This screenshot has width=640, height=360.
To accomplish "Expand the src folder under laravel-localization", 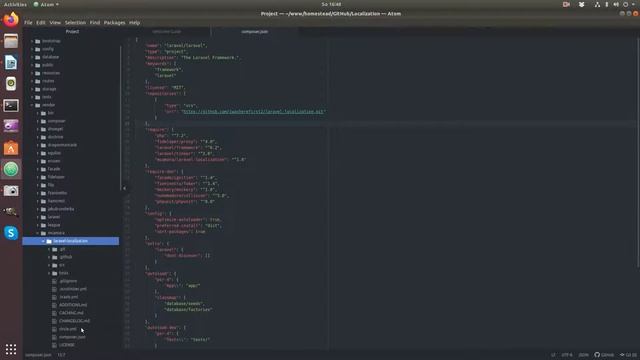I will pos(49,265).
